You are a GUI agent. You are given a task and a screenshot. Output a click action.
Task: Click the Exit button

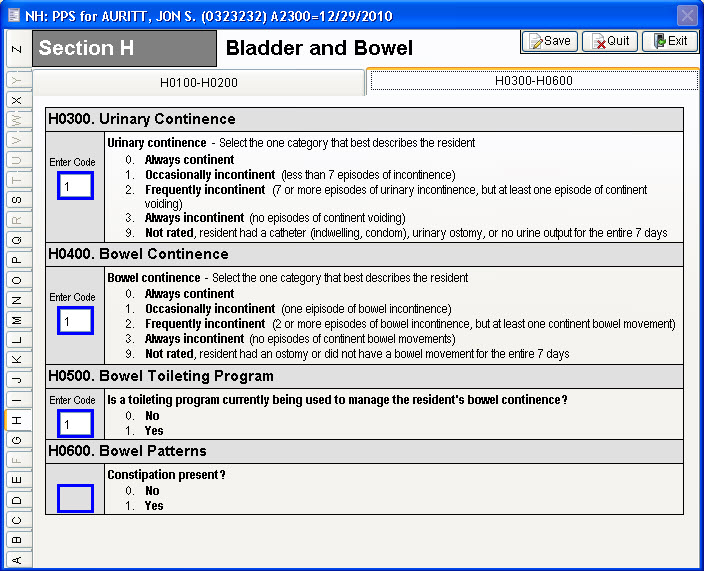[x=670, y=41]
